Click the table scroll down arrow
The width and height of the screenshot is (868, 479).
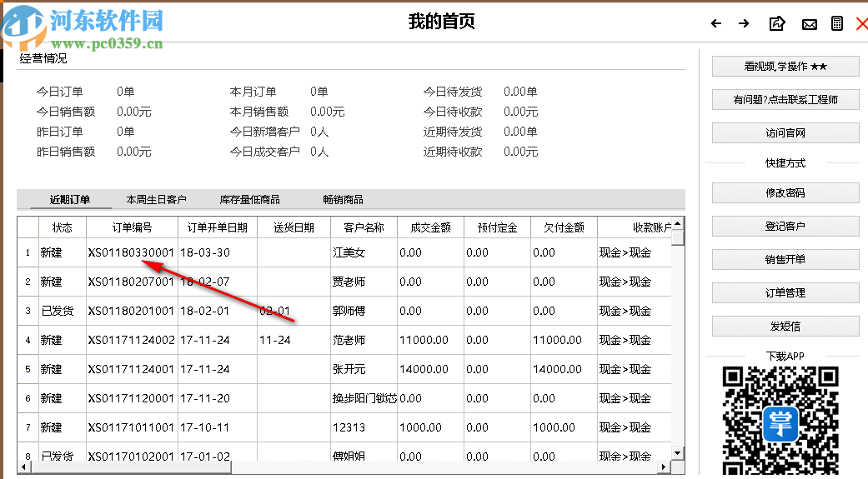(x=678, y=453)
